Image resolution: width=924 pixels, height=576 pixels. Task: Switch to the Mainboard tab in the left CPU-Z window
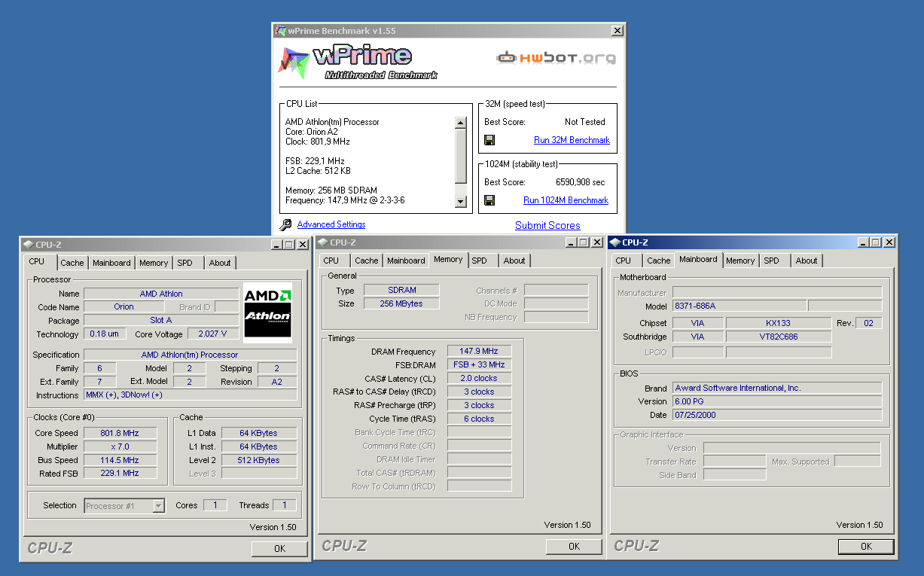(x=111, y=263)
